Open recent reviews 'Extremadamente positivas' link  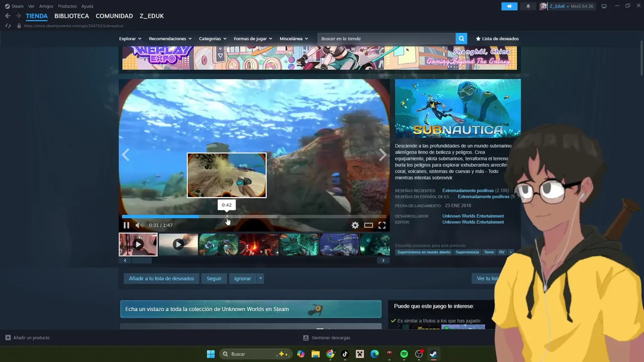(468, 191)
